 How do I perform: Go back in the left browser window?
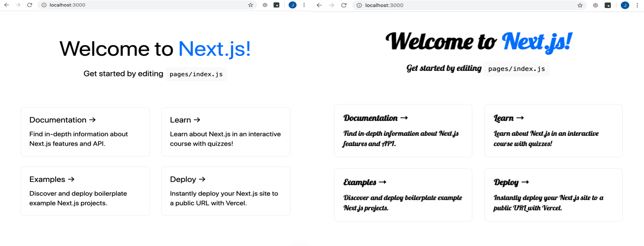pos(6,5)
